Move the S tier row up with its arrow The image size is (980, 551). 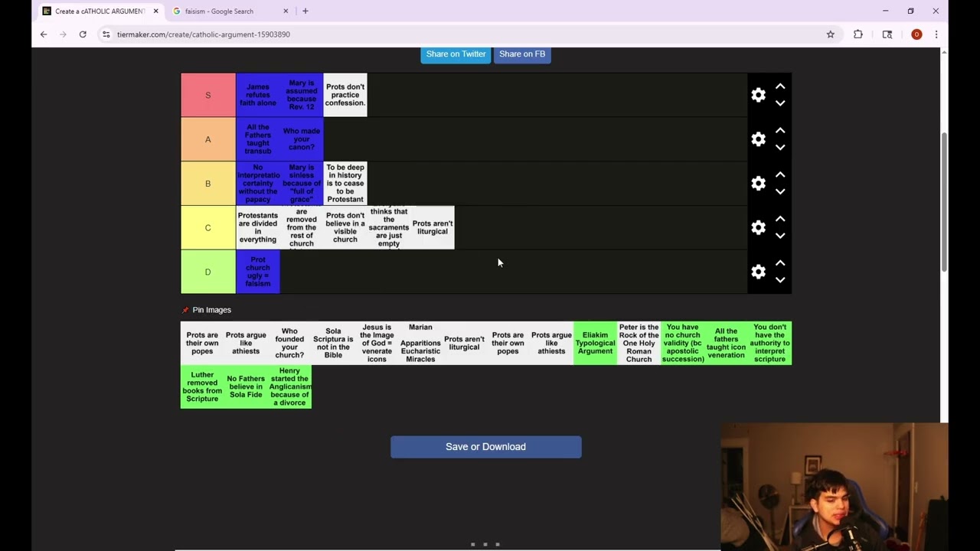coord(780,86)
